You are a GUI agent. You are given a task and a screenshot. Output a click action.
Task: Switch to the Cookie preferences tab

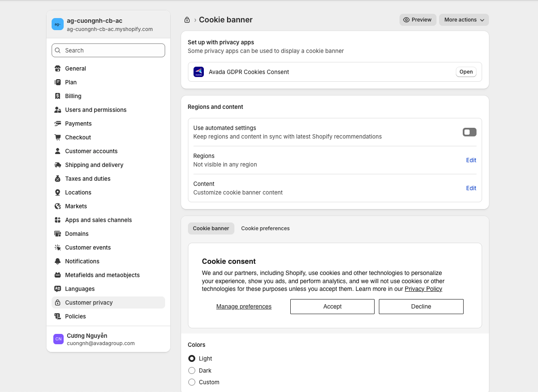[265, 228]
